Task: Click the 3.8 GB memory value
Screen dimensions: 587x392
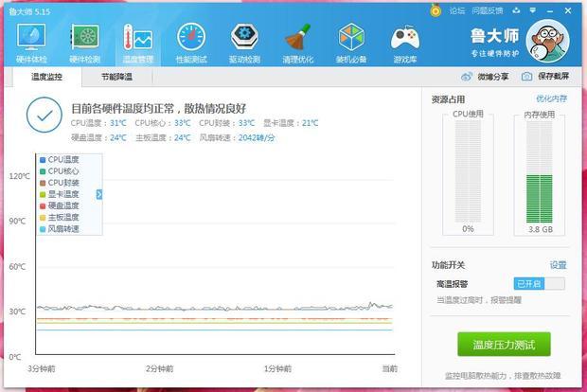Action: click(x=541, y=229)
